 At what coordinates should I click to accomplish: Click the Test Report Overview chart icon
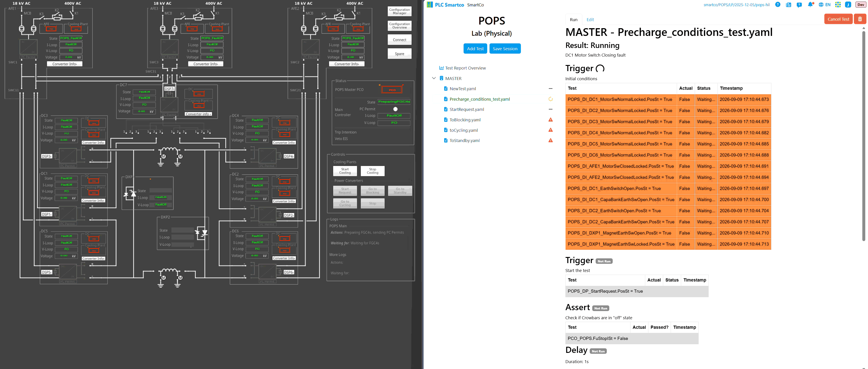pos(441,68)
